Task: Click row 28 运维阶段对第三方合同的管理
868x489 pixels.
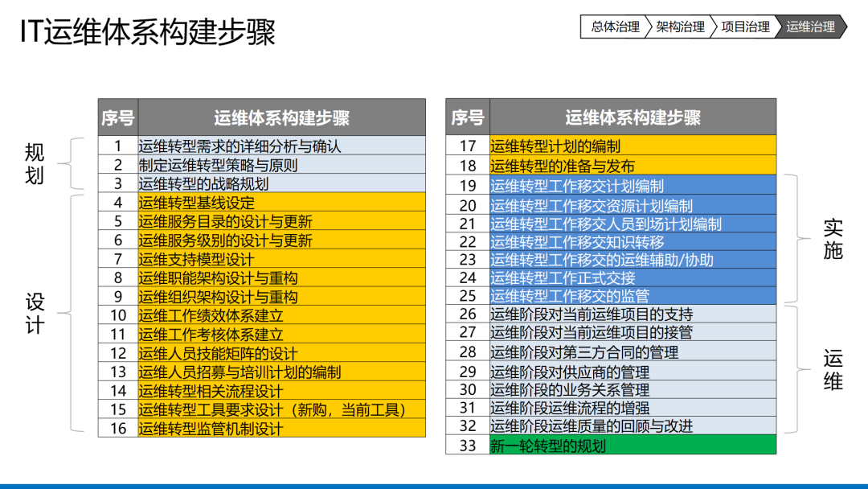Action: [611, 351]
